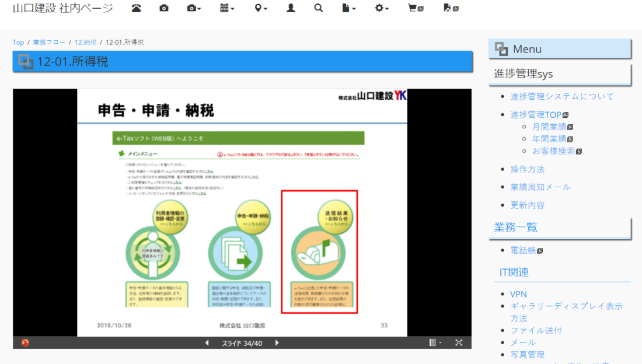Expand the camera dropdown menu

click(194, 8)
